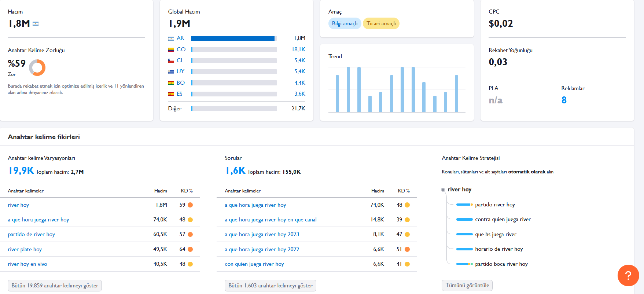This screenshot has height=294, width=644.
Task: Show all 1.603 question keywords
Action: pos(271,286)
